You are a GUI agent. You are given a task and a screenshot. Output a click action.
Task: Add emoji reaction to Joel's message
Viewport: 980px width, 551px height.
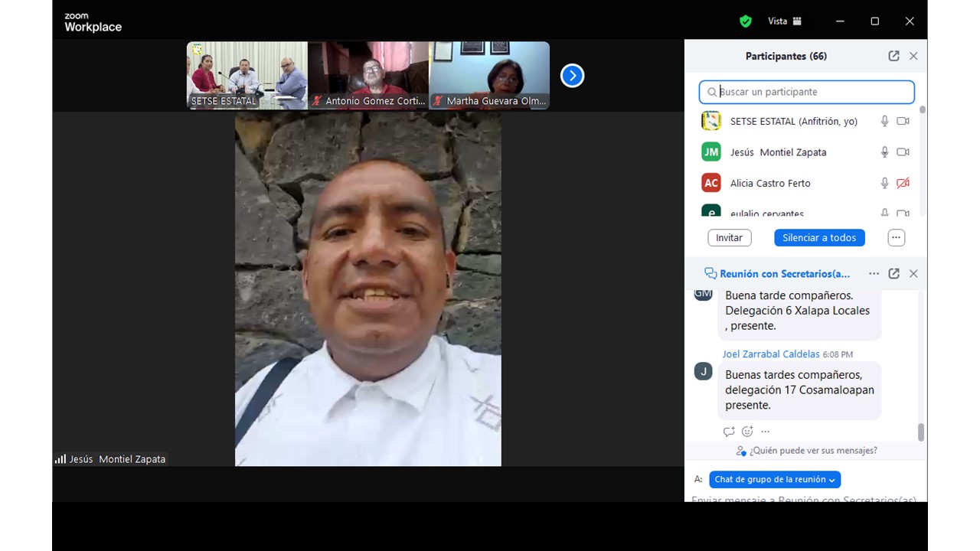pyautogui.click(x=747, y=432)
